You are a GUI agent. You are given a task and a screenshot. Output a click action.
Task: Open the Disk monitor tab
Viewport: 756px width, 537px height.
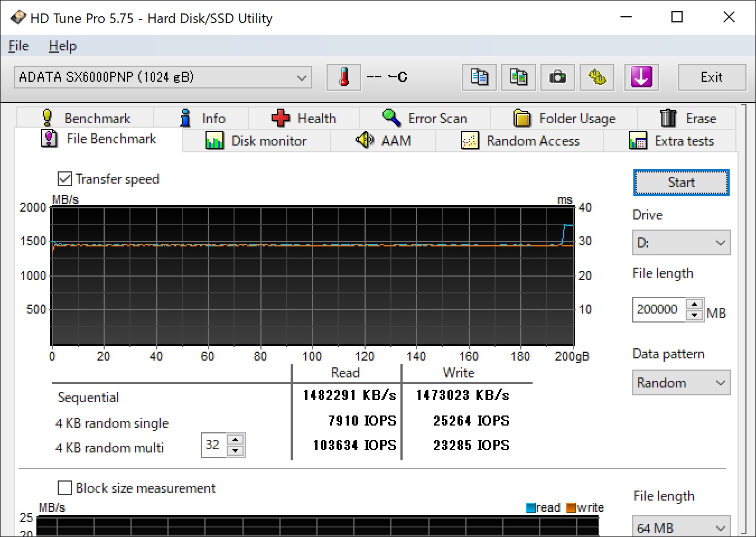coord(256,141)
